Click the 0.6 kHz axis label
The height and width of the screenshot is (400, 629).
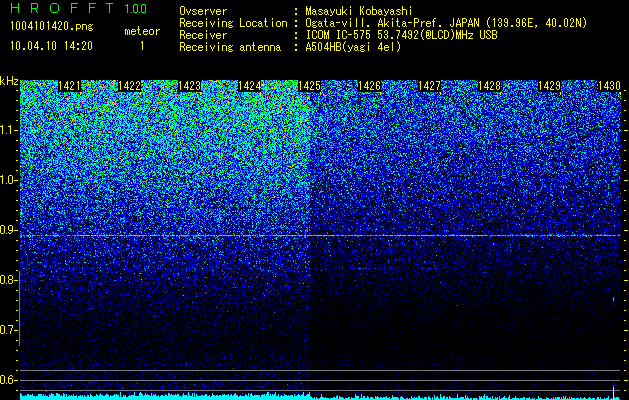[x=8, y=380]
